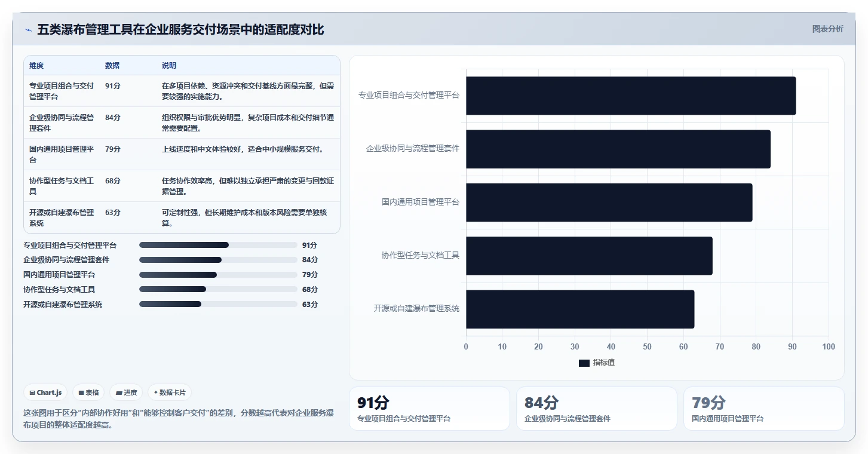Image resolution: width=868 pixels, height=454 pixels.
Task: Click the 说明 column header
Action: (x=169, y=66)
